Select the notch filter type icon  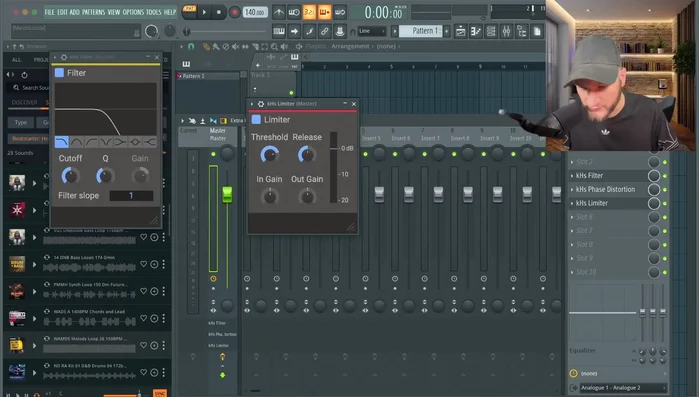pyautogui.click(x=106, y=142)
